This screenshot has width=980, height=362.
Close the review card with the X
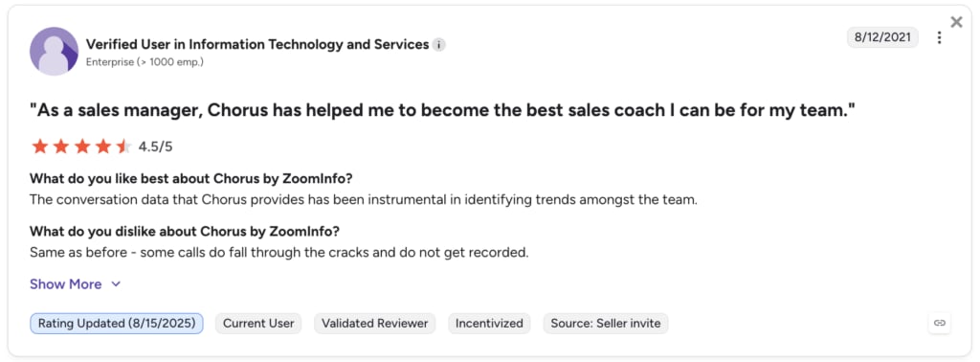[956, 23]
